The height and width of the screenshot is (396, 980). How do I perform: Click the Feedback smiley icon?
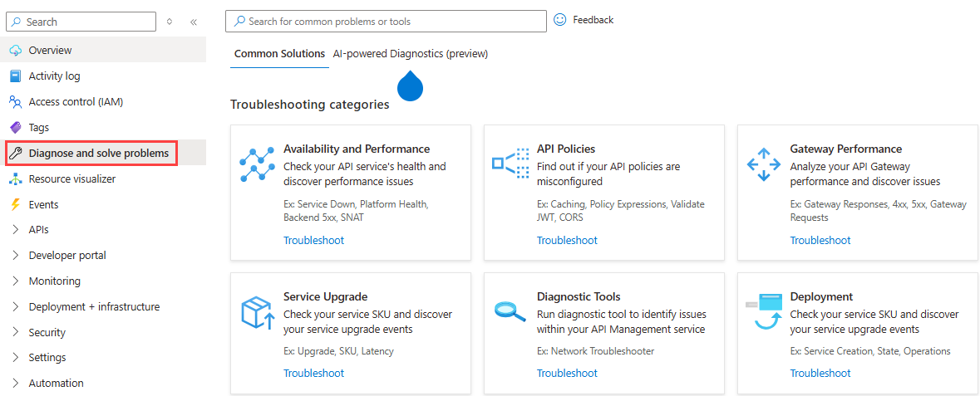560,20
